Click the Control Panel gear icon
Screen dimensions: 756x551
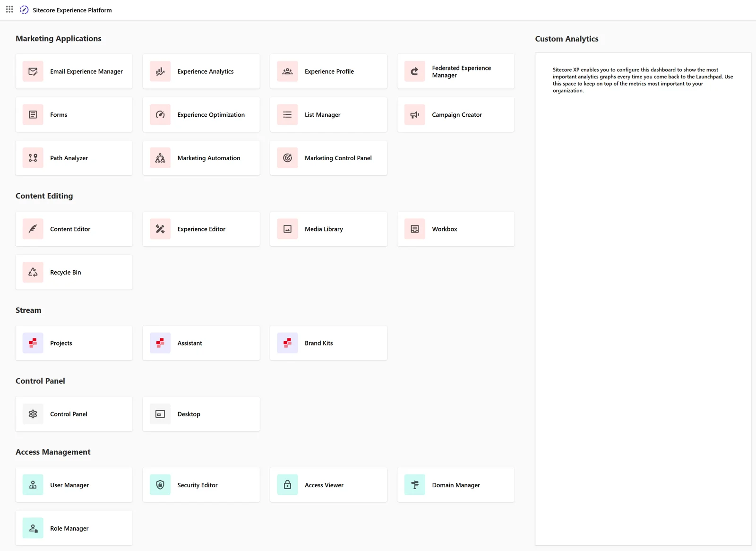33,414
